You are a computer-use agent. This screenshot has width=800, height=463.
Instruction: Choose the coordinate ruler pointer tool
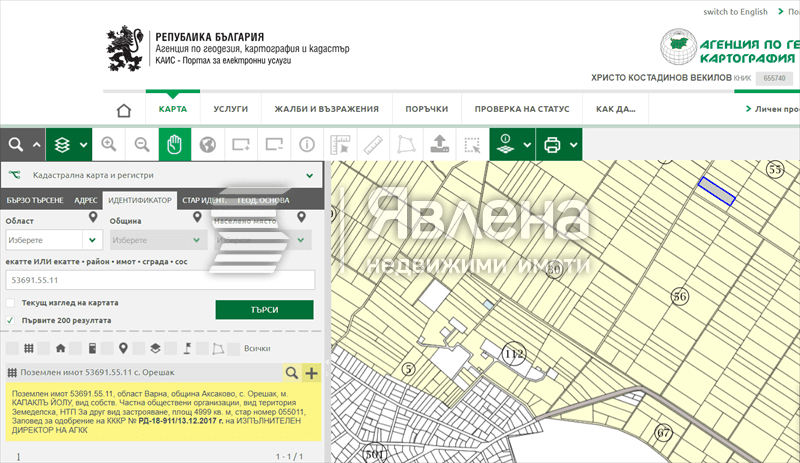tap(340, 144)
